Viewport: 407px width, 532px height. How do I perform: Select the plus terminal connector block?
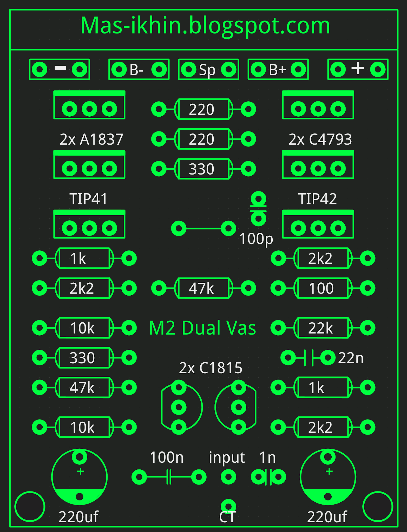coord(358,69)
